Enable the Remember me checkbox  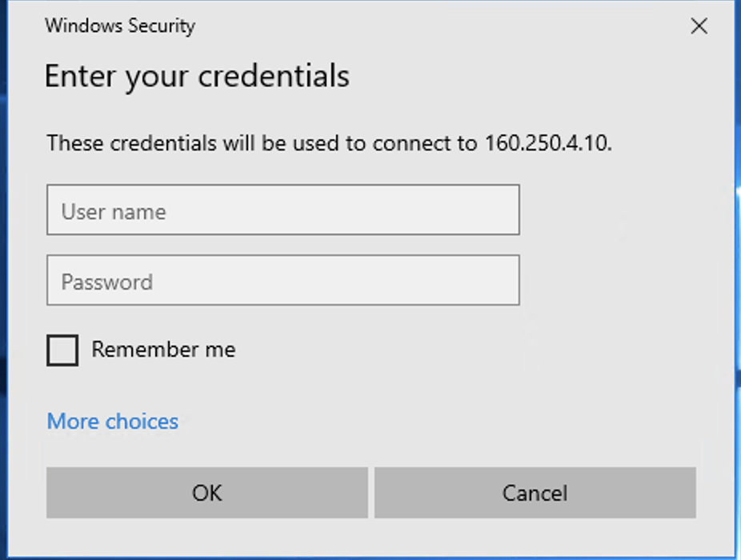pos(62,350)
